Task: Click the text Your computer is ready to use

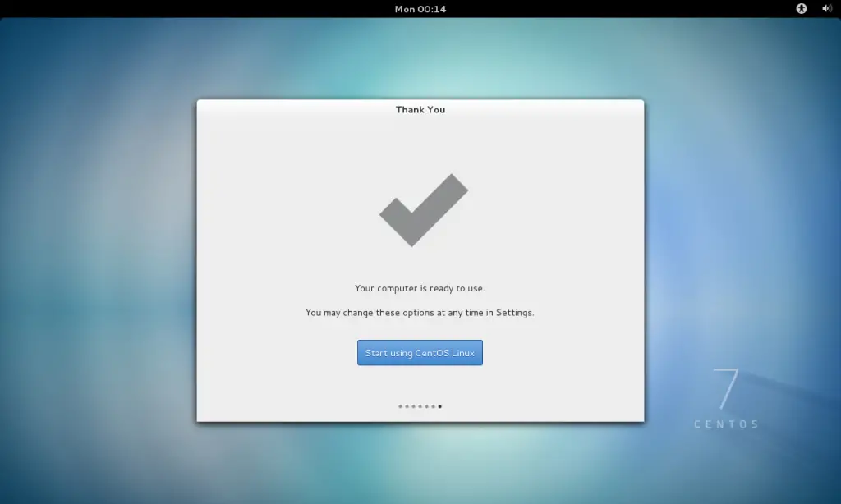Action: point(420,288)
